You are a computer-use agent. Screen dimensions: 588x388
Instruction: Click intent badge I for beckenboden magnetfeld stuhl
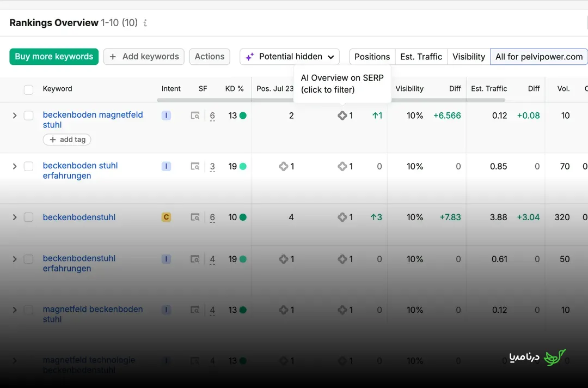pos(166,116)
